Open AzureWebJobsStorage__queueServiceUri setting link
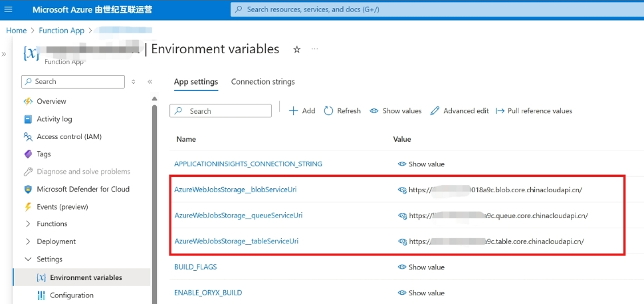This screenshot has width=644, height=304. [x=238, y=216]
